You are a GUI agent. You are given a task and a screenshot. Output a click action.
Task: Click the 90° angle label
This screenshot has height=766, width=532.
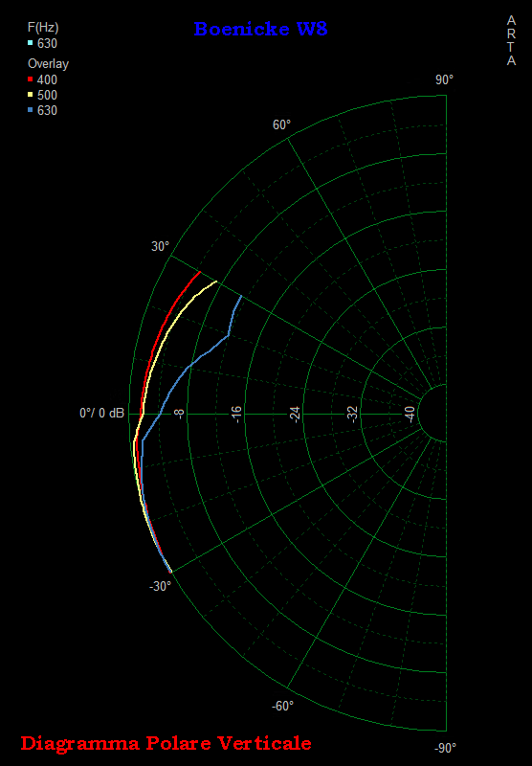(x=444, y=79)
